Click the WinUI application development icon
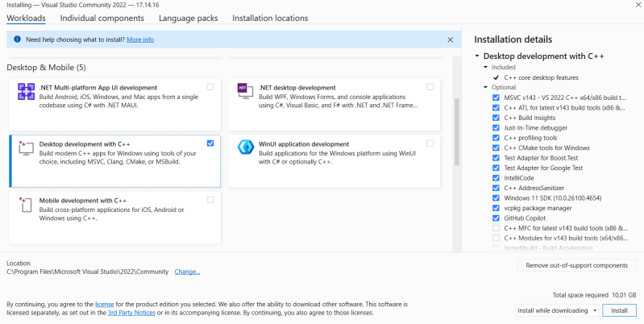This screenshot has height=324, width=644. click(x=245, y=147)
